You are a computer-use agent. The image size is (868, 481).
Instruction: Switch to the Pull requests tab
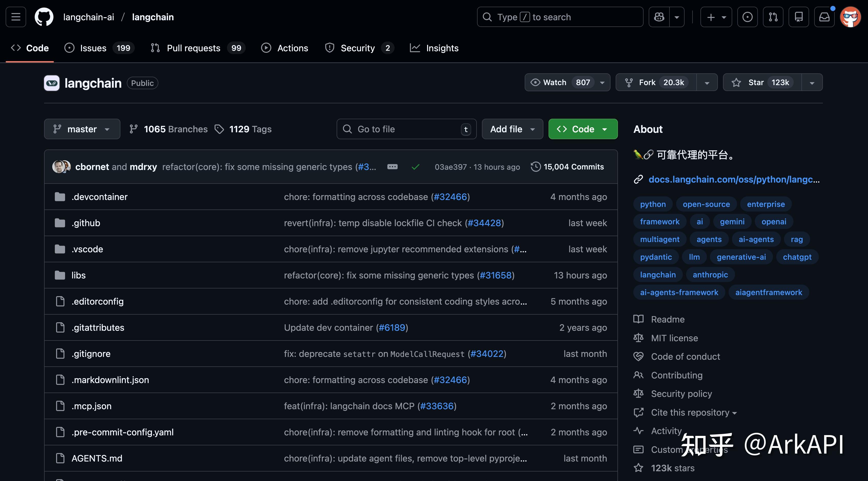(x=198, y=48)
